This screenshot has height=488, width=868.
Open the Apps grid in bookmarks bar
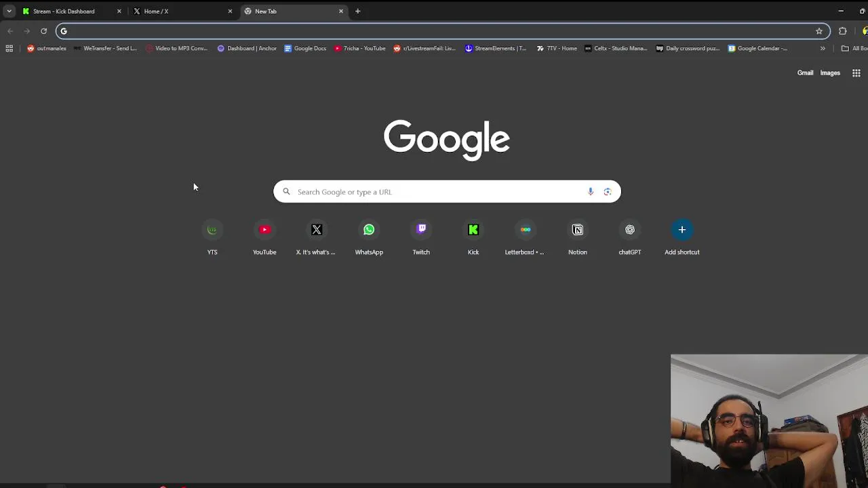point(9,48)
